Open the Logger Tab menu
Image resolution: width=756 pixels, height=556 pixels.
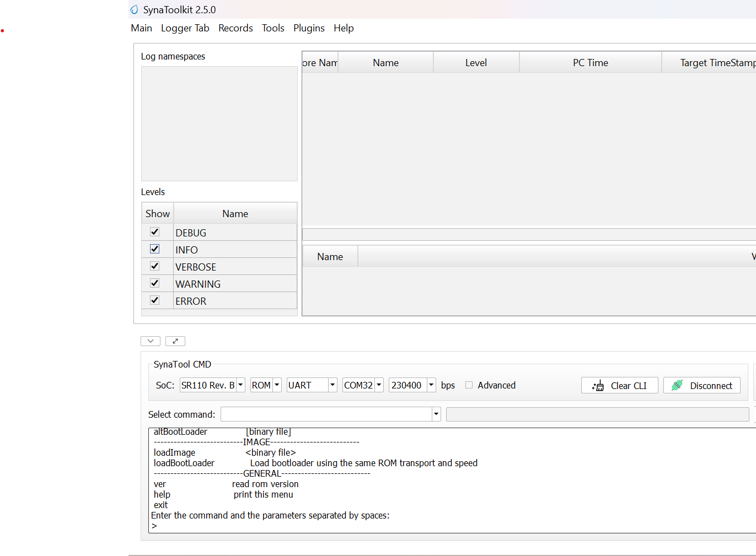point(185,28)
